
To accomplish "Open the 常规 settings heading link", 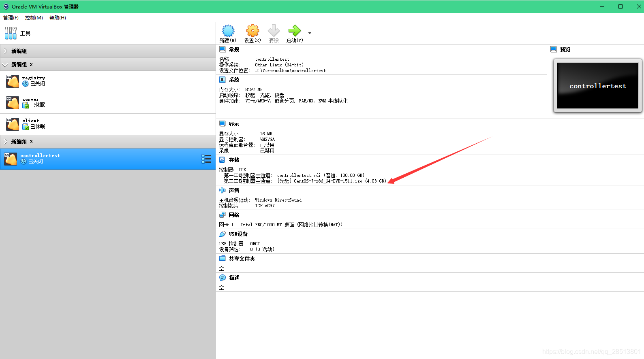I will coord(234,49).
